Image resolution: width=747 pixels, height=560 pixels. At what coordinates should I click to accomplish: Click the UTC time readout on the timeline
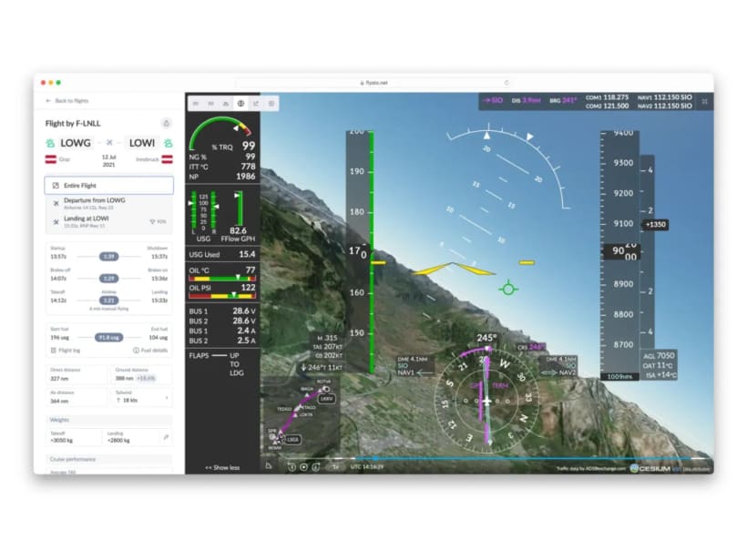367,467
